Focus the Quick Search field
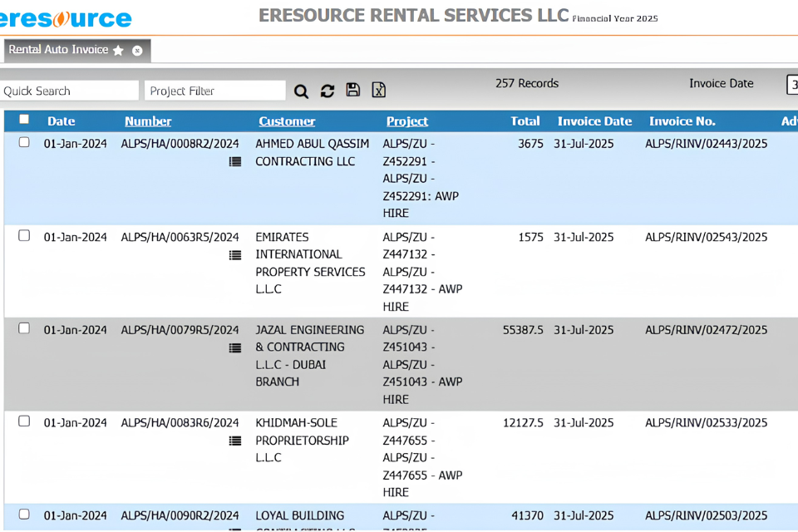Screen dimensions: 798x532 point(69,91)
